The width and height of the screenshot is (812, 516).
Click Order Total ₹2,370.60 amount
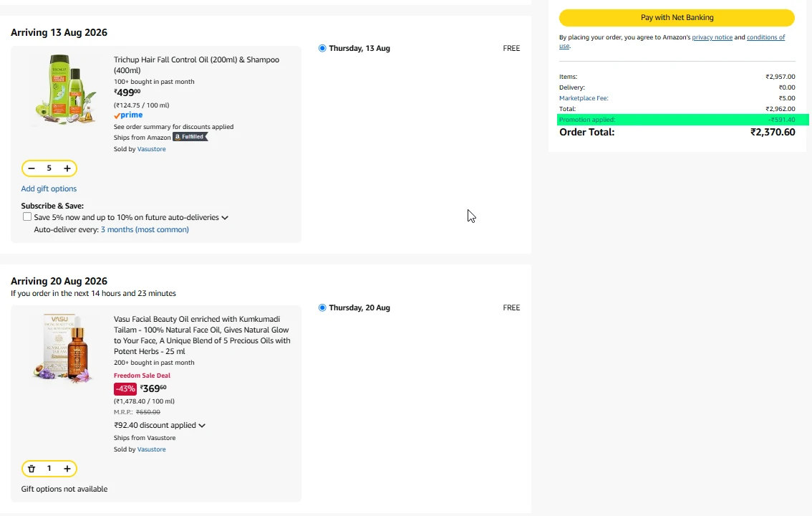[773, 132]
